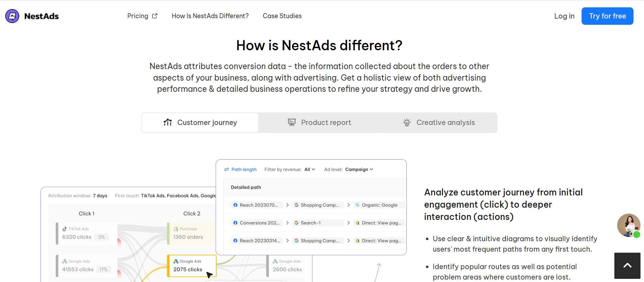Go to Case Studies

pyautogui.click(x=282, y=16)
